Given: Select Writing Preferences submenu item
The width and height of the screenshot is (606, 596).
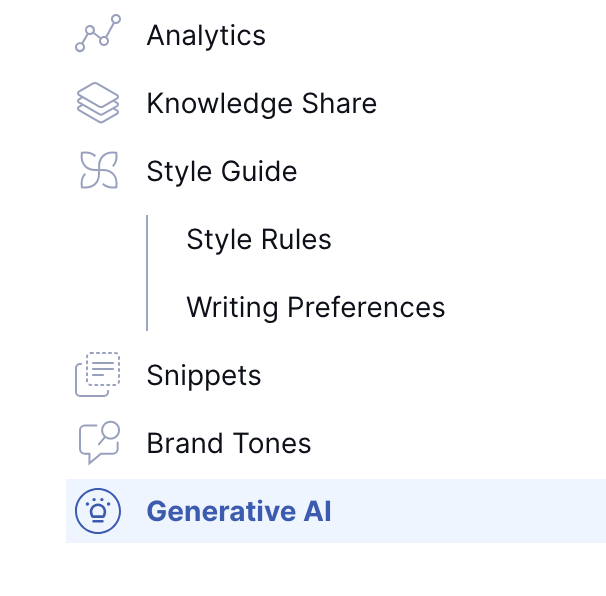Looking at the screenshot, I should [315, 307].
